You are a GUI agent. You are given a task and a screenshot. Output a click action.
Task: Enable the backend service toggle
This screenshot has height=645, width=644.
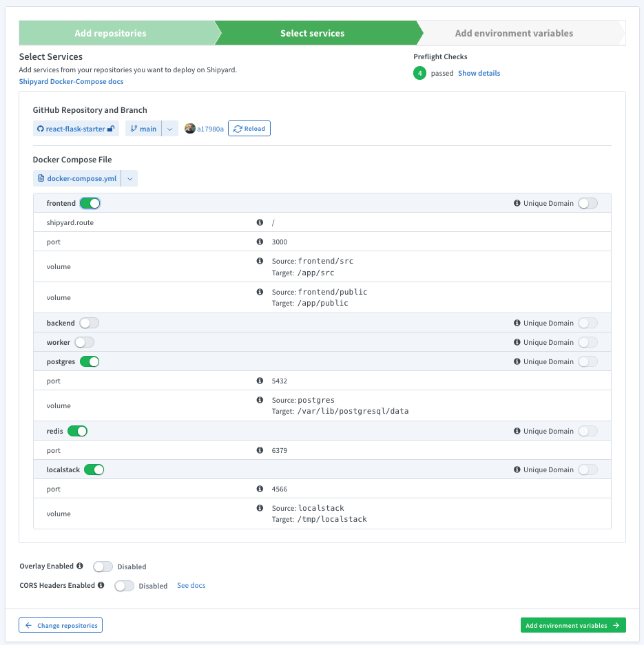[90, 323]
